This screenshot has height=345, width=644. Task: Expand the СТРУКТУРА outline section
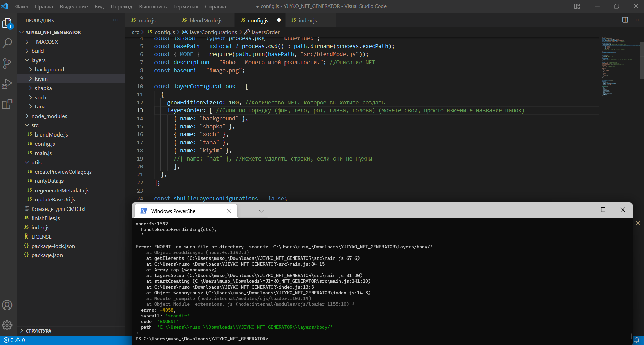(x=71, y=331)
